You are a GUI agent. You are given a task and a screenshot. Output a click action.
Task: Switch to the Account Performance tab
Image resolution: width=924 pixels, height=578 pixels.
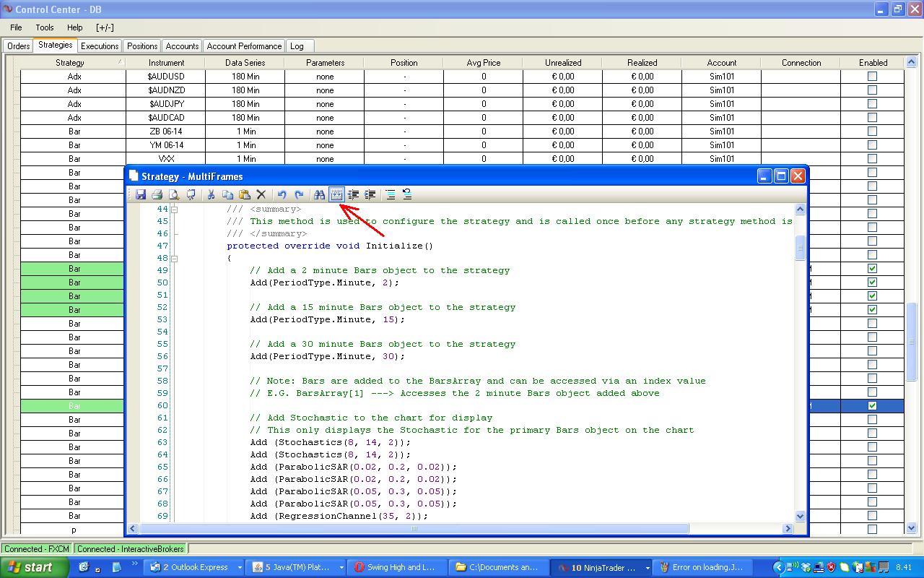[244, 46]
